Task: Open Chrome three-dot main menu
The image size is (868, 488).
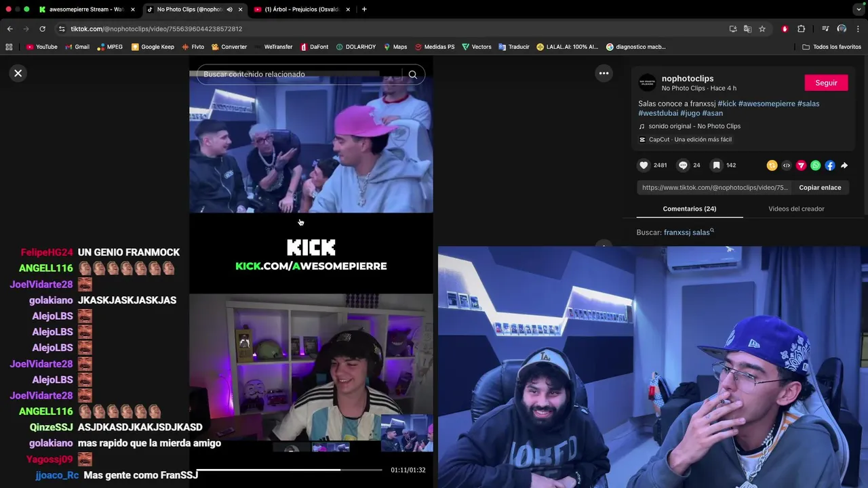Action: coord(859,29)
